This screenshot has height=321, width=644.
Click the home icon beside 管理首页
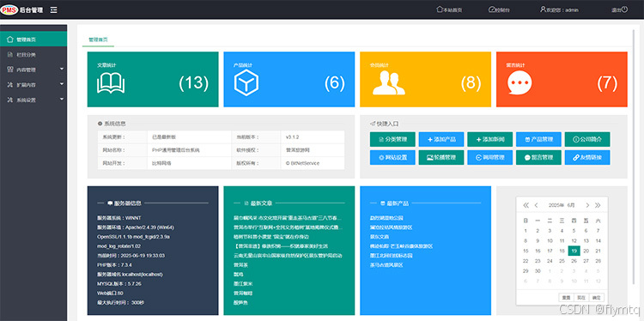[x=10, y=39]
